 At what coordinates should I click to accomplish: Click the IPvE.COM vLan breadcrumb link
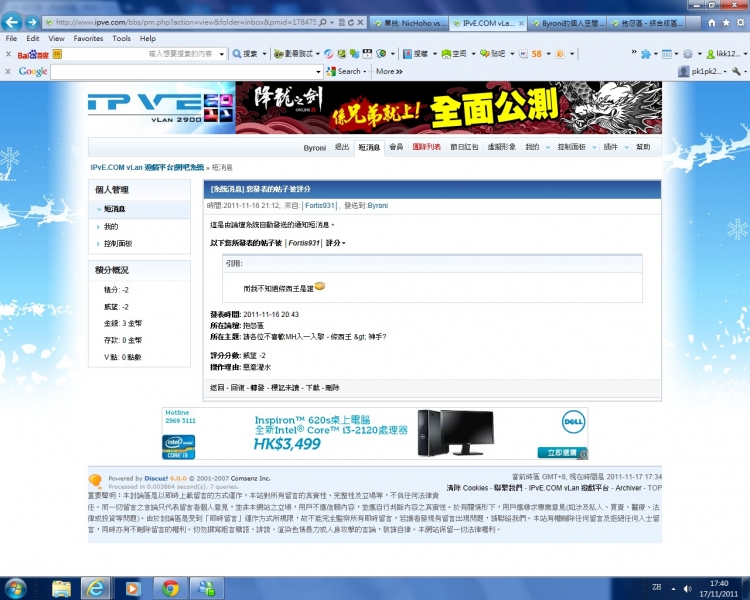pyautogui.click(x=147, y=167)
